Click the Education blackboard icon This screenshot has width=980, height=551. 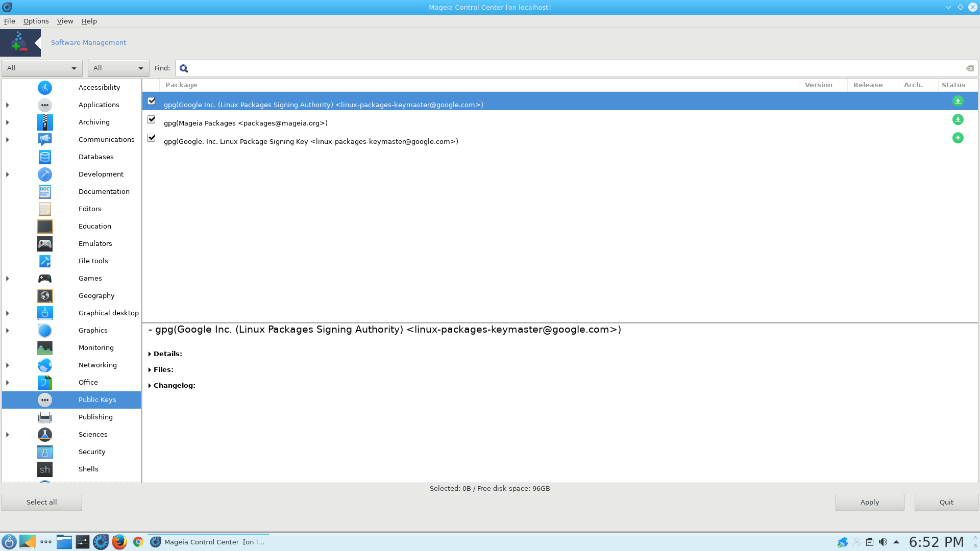45,227
